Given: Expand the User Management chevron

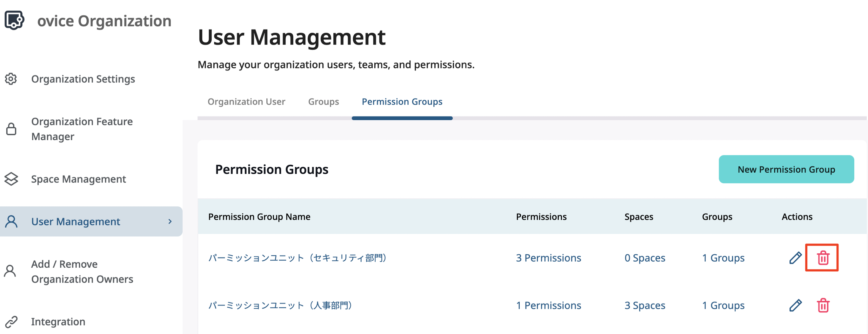Looking at the screenshot, I should click(170, 221).
